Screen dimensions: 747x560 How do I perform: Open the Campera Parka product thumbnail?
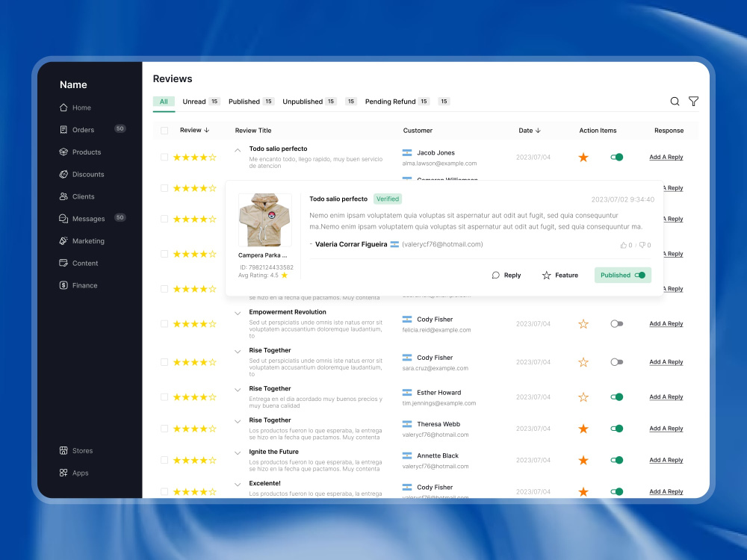click(265, 220)
